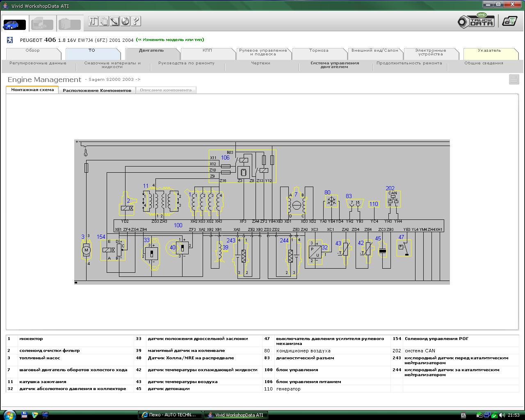Select Продолжительность ремонта submenu
The width and height of the screenshot is (525, 420).
pos(409,63)
